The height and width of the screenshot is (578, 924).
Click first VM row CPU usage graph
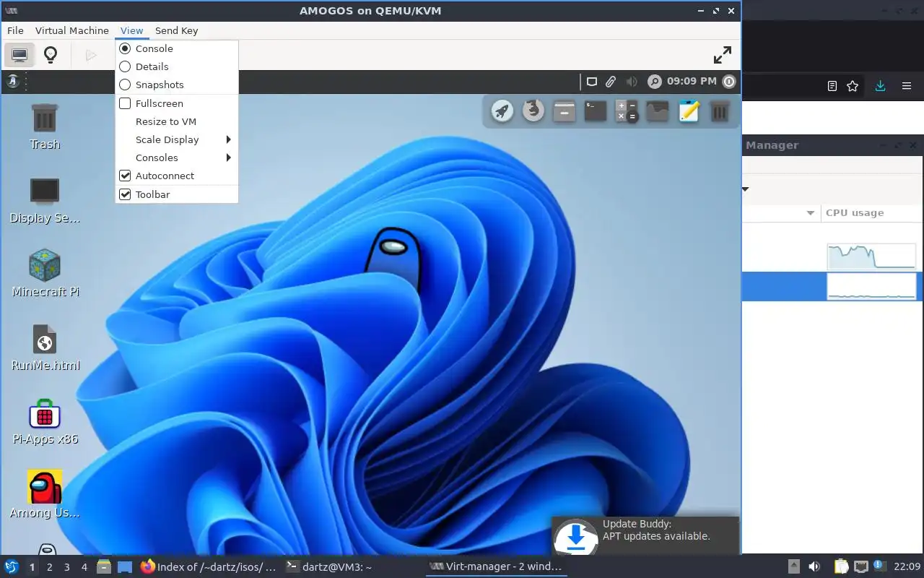[871, 256]
